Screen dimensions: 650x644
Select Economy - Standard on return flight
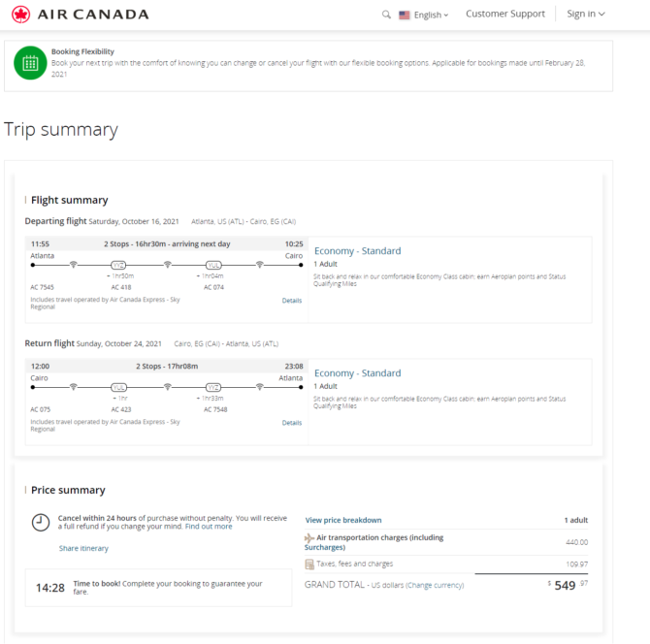357,373
